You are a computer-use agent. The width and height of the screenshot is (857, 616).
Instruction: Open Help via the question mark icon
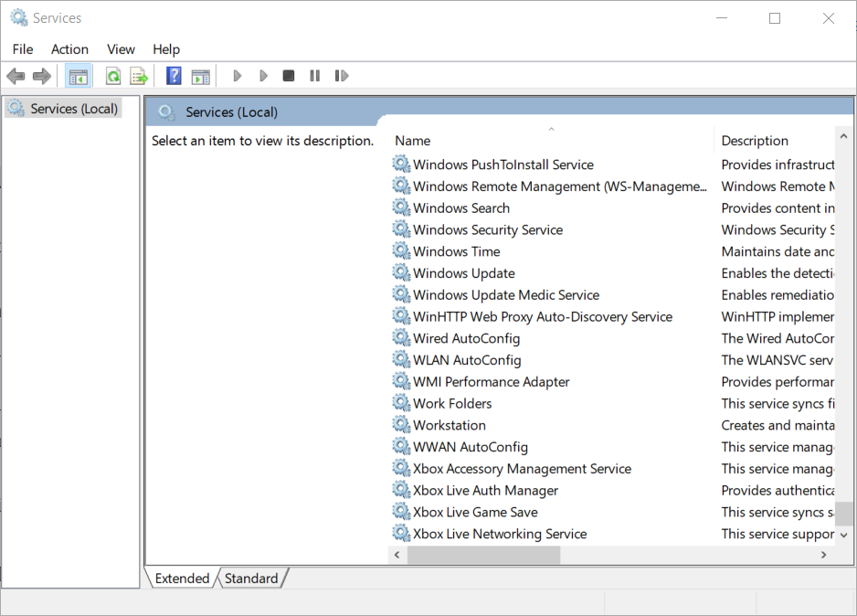coord(173,75)
